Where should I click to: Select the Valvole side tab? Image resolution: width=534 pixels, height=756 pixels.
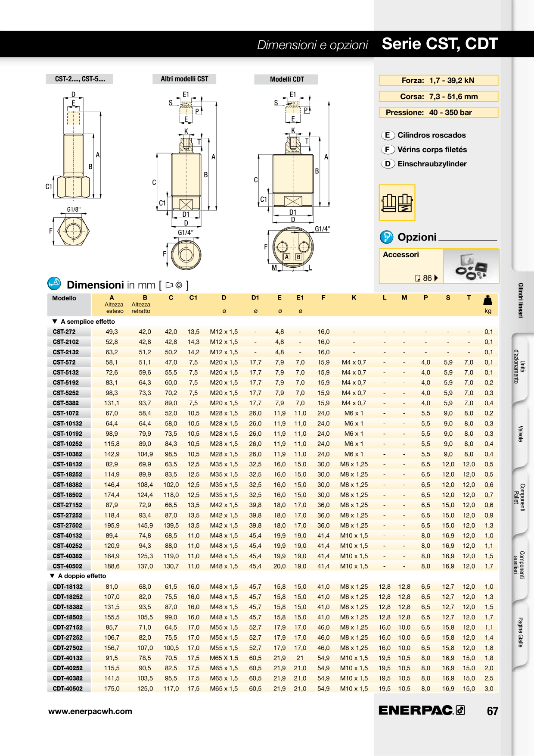click(x=520, y=434)
